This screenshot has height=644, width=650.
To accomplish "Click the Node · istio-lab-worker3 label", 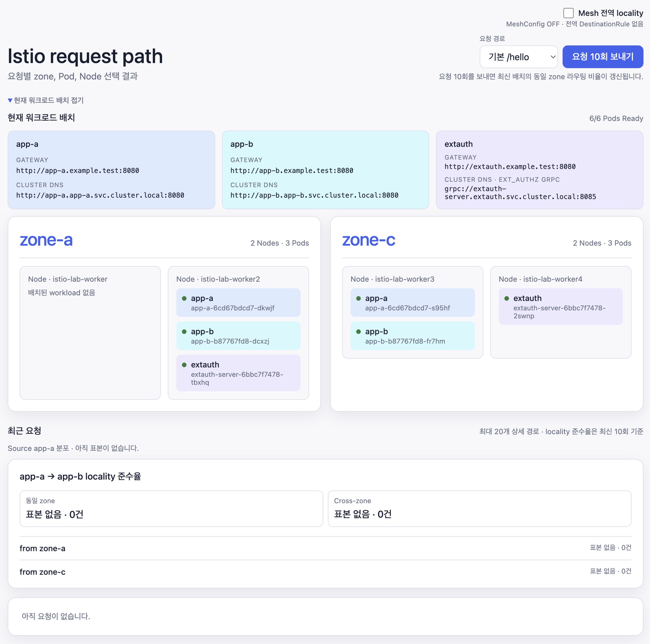I will coord(392,279).
